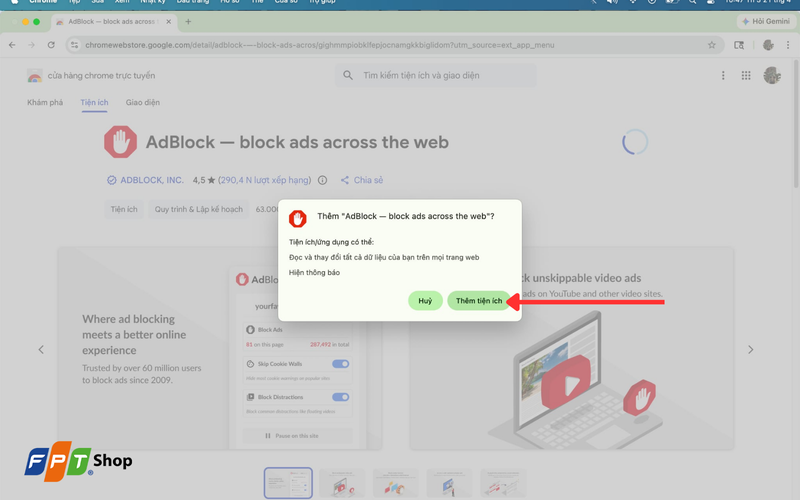Image resolution: width=800 pixels, height=500 pixels.
Task: Open the ADBLOCK, INC. publisher link
Action: (152, 180)
